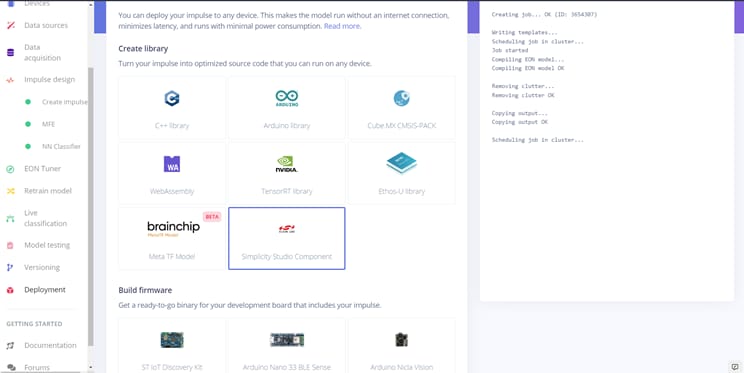Screen dimensions: 744x373
Task: Select the C++ library icon
Action: click(172, 98)
